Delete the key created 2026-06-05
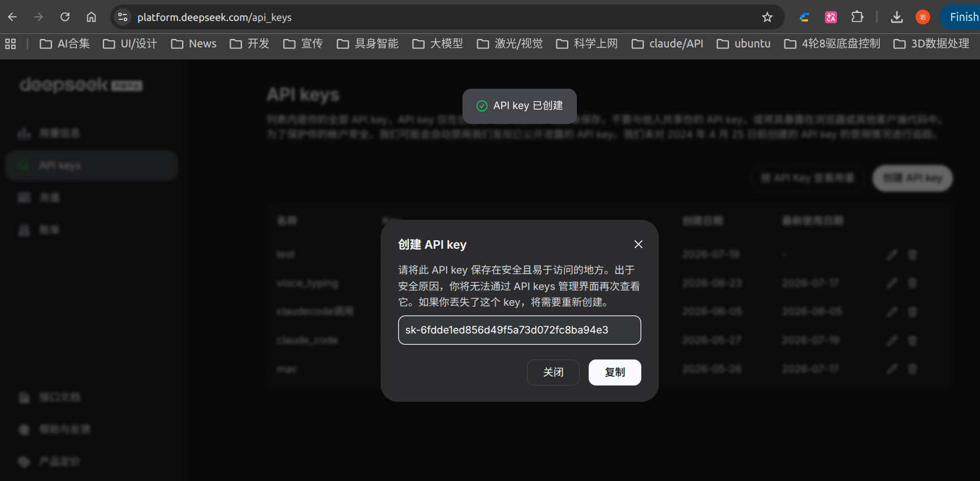 pos(912,311)
